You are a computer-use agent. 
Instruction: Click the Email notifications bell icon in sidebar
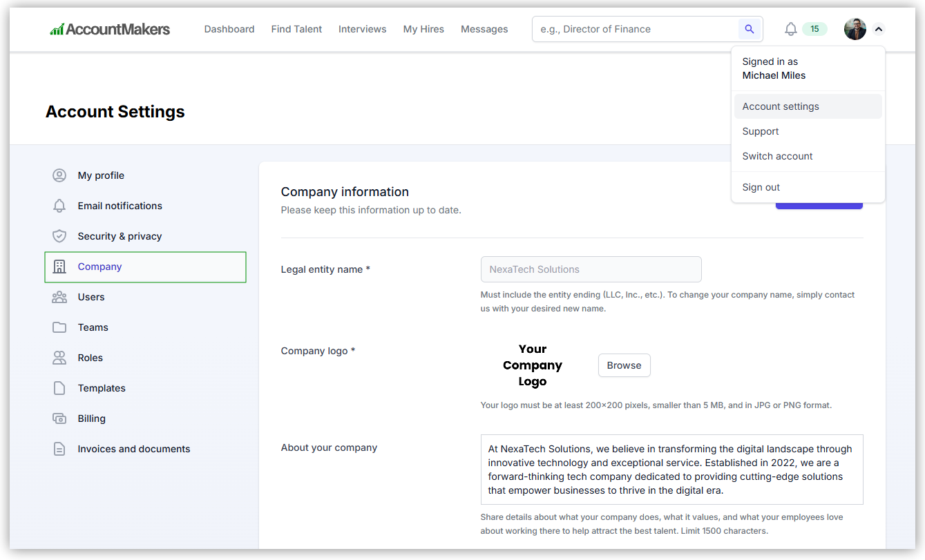pos(59,205)
